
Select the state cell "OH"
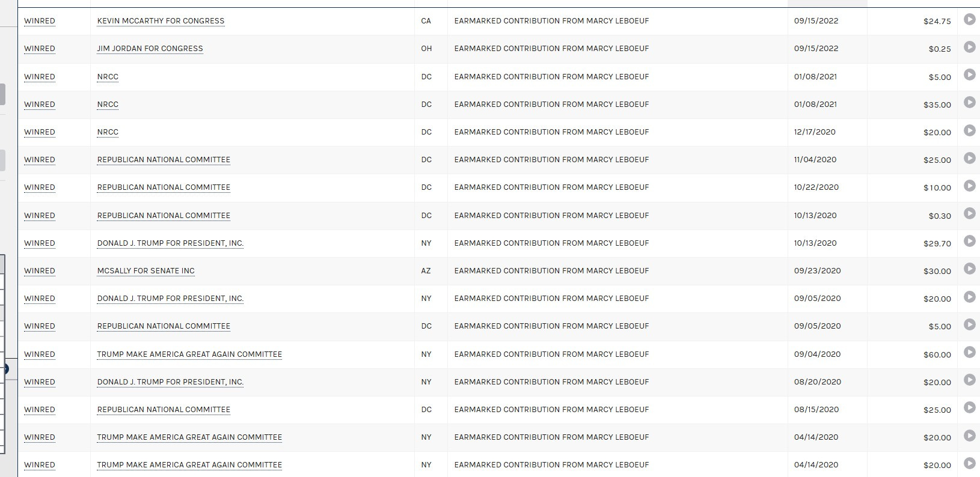[x=426, y=49]
